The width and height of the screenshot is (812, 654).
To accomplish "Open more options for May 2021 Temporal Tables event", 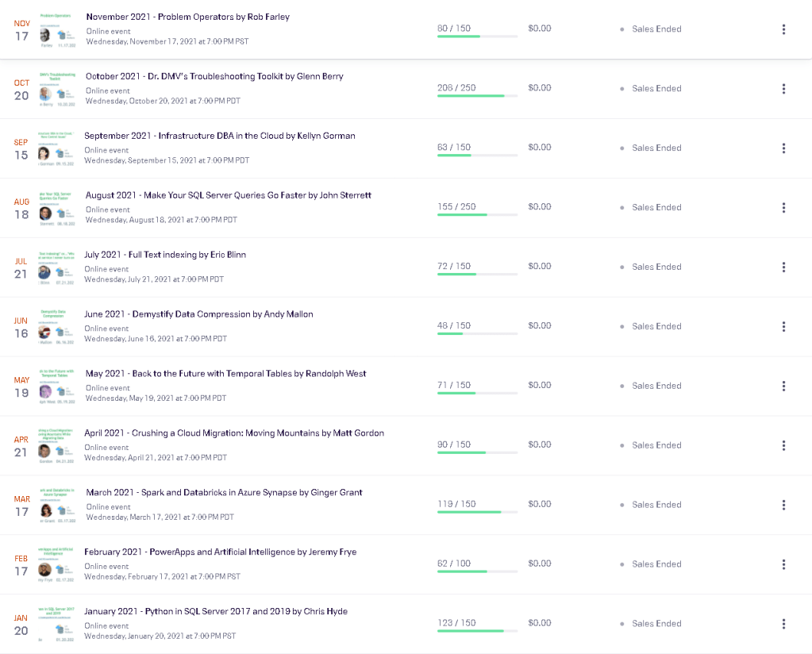I will click(x=783, y=386).
